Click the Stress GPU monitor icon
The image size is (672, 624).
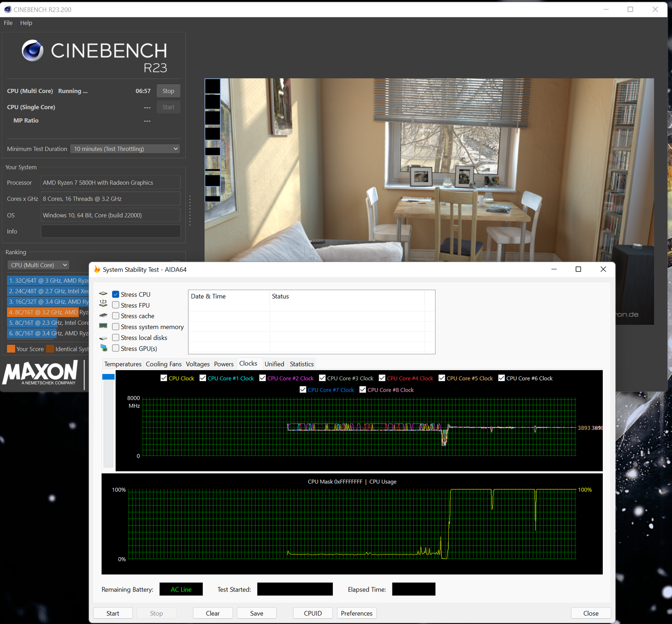point(103,348)
